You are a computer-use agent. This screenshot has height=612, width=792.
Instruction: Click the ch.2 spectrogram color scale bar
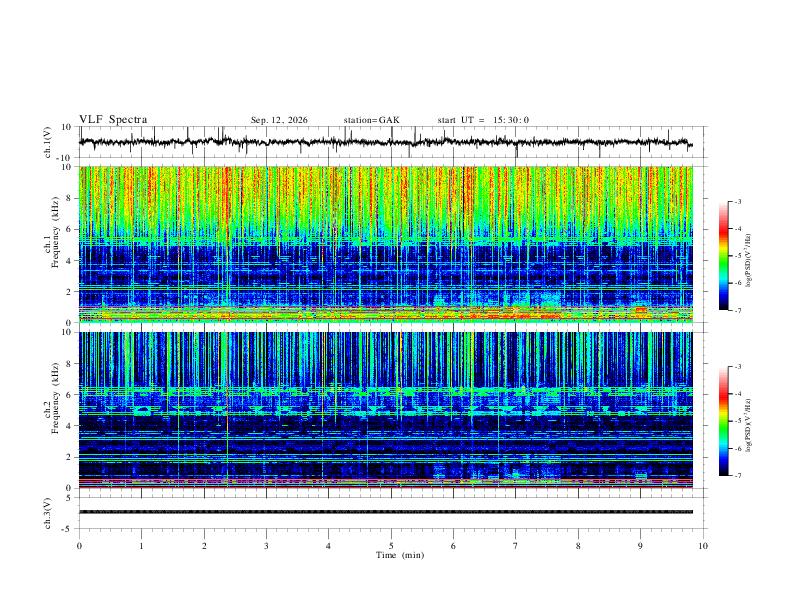723,421
